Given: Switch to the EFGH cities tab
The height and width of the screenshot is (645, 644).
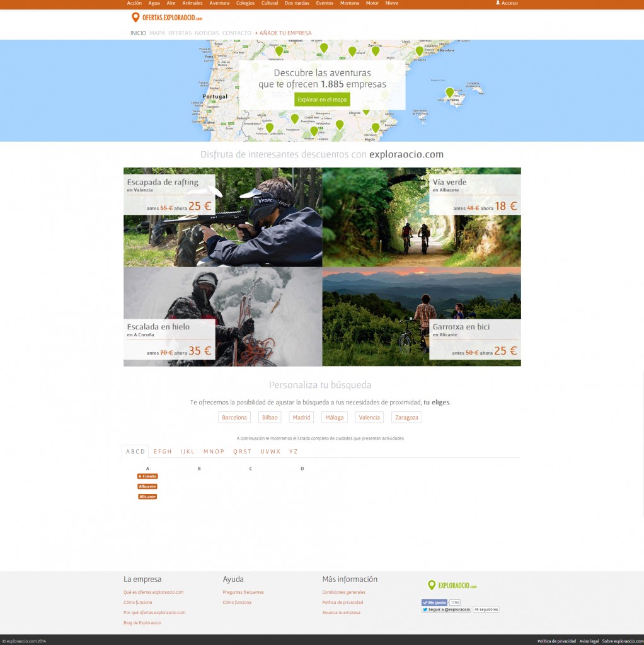Looking at the screenshot, I should coord(163,452).
